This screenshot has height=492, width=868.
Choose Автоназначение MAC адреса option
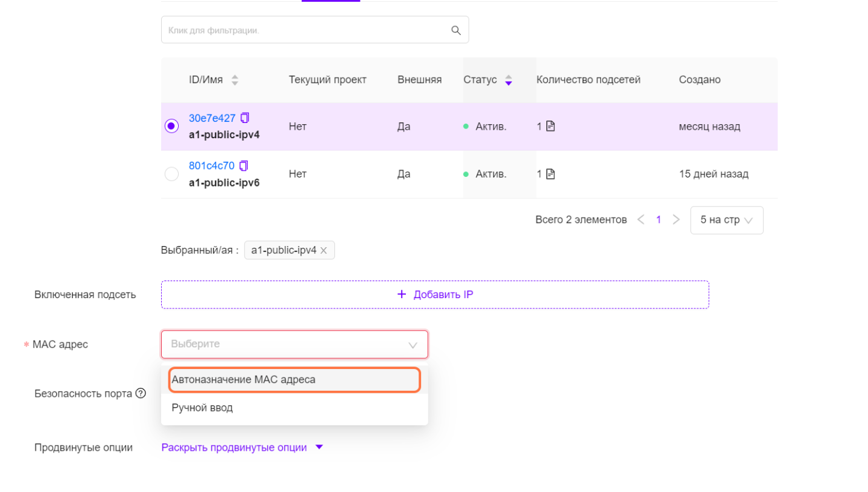click(x=294, y=380)
